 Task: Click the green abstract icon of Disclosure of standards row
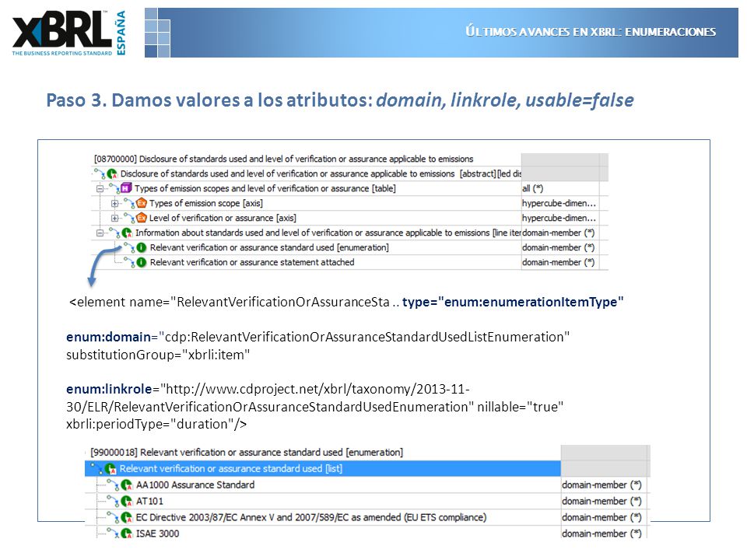point(112,173)
